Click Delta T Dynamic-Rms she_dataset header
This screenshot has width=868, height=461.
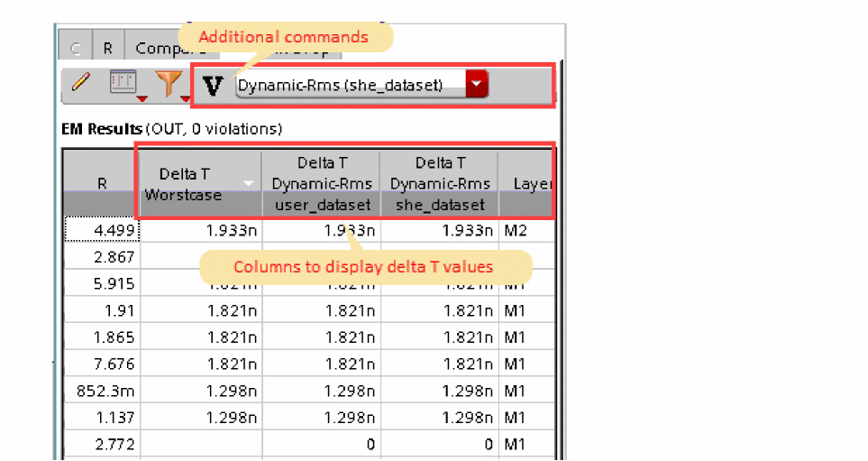[x=438, y=183]
